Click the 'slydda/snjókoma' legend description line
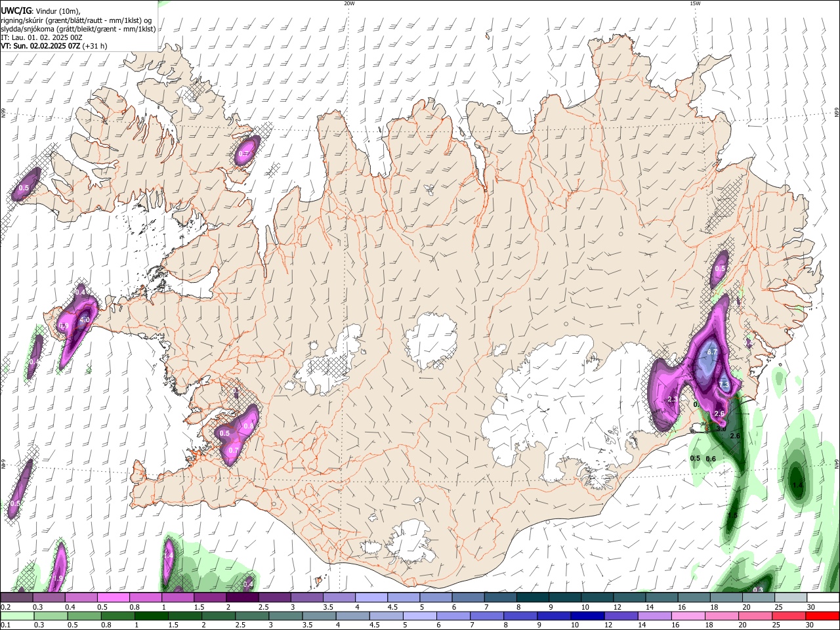Screen dimensions: 840x630 pos(78,29)
